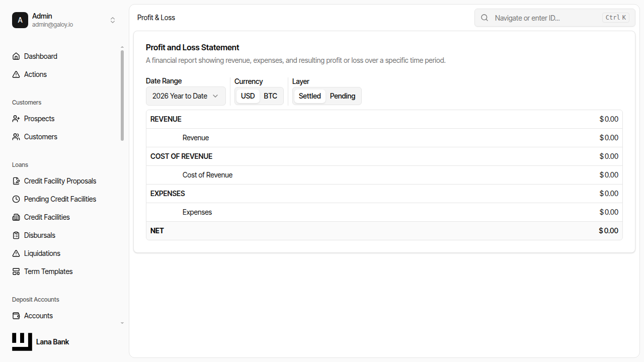Click the EXPENSES header row
Image resolution: width=644 pixels, height=362 pixels.
point(384,194)
